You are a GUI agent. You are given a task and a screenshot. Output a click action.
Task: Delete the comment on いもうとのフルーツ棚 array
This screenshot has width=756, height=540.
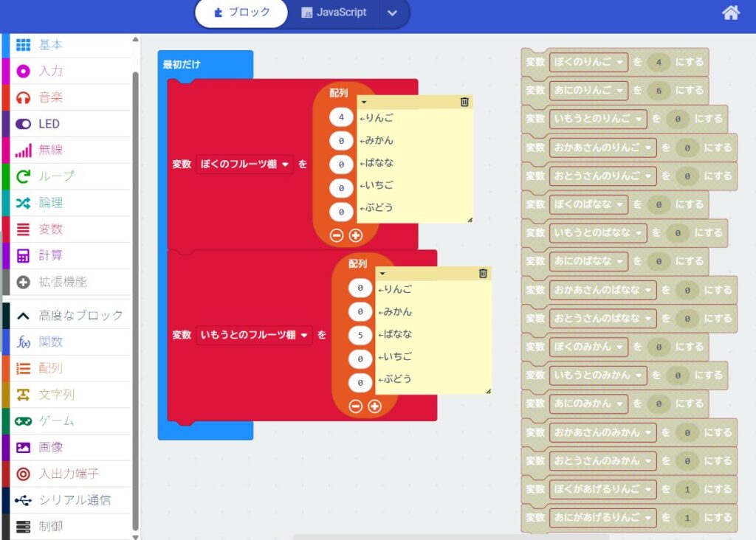coord(483,273)
